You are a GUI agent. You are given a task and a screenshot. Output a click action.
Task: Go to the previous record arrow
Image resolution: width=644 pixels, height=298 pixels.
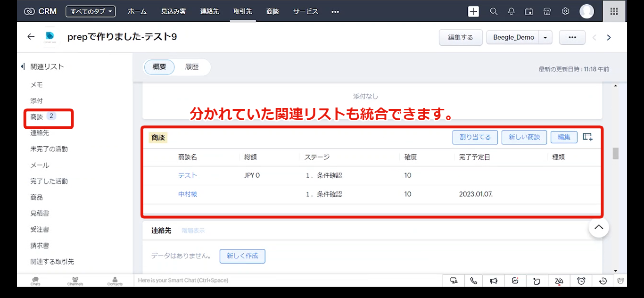(x=594, y=37)
